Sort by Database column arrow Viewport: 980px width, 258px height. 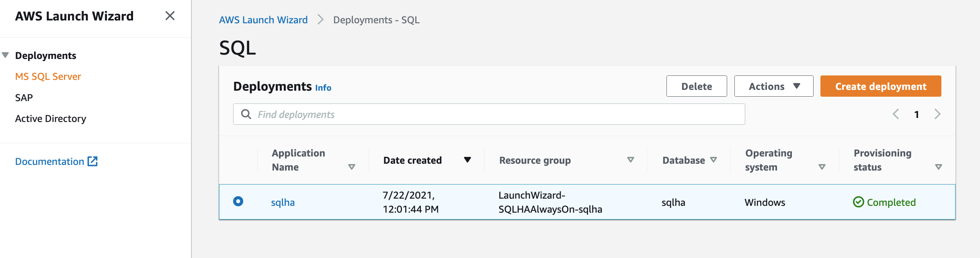point(713,160)
